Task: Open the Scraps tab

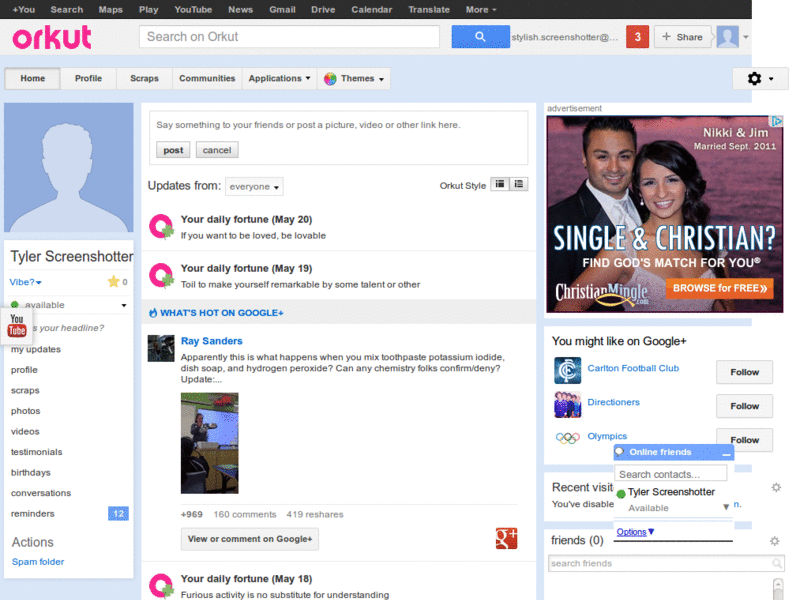Action: coord(144,79)
